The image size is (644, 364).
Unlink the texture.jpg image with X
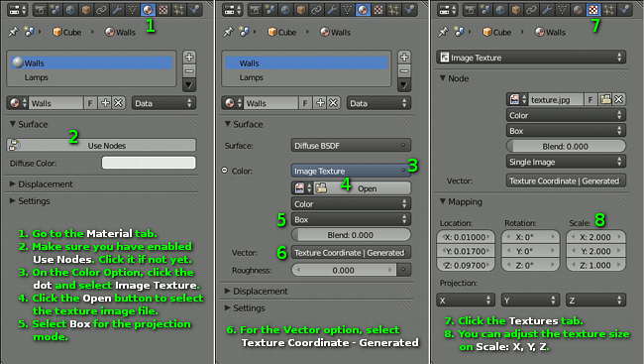619,99
